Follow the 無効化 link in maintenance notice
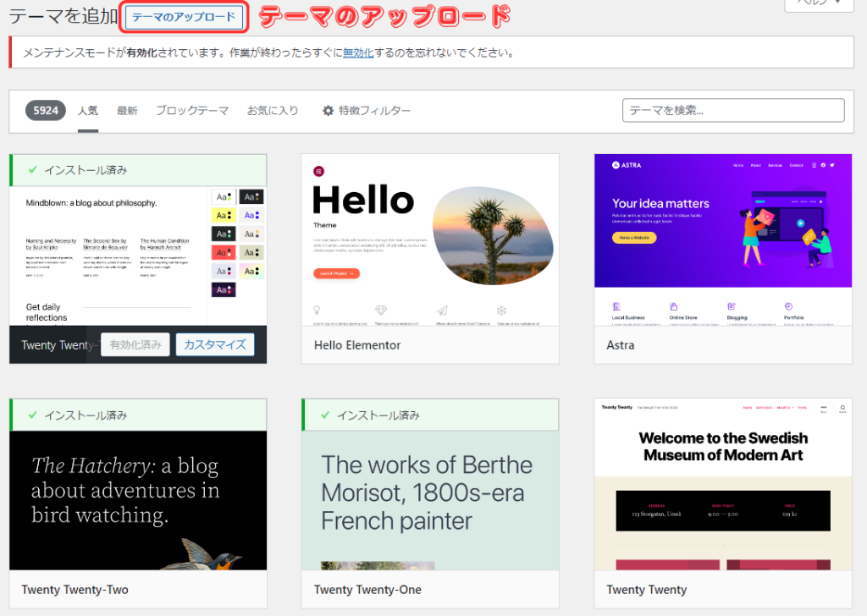This screenshot has width=867, height=616. point(358,53)
